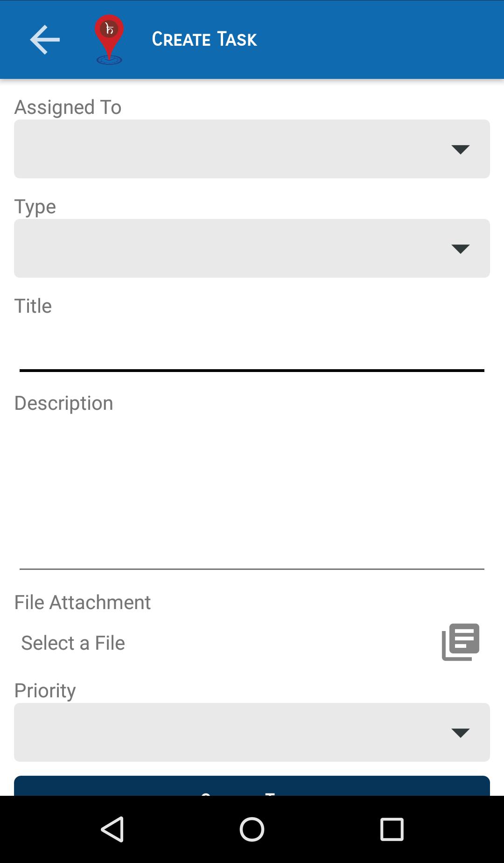Viewport: 504px width, 863px height.
Task: Tap the Title field label
Action: pyautogui.click(x=33, y=306)
